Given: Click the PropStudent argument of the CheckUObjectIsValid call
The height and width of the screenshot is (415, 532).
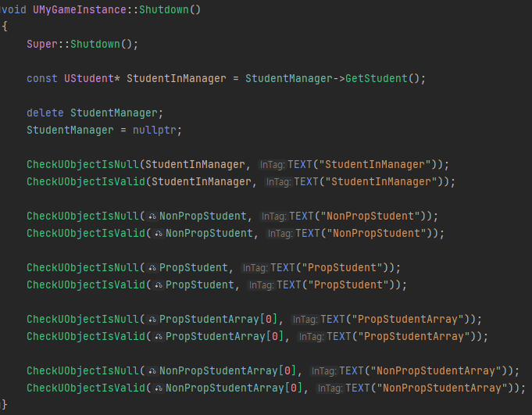Looking at the screenshot, I should 199,285.
